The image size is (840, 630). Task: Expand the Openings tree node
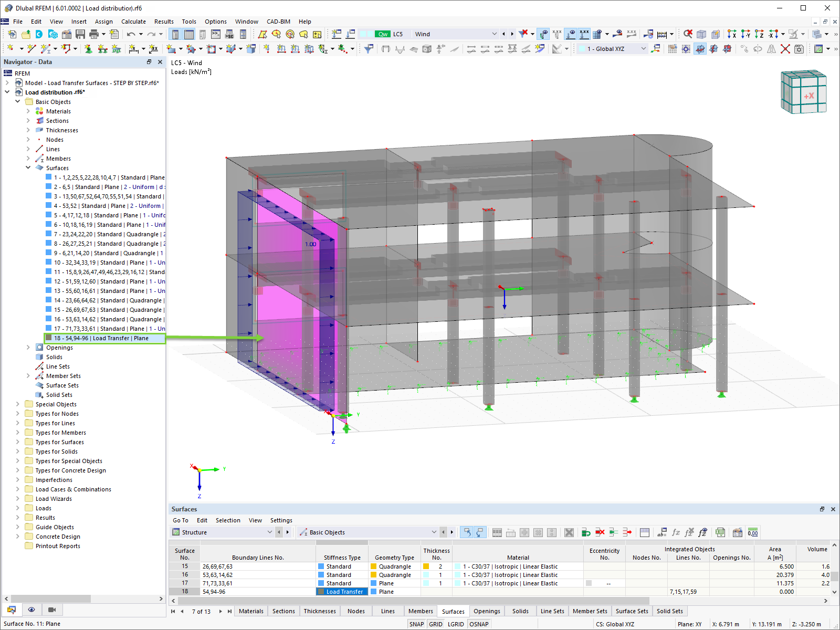28,348
